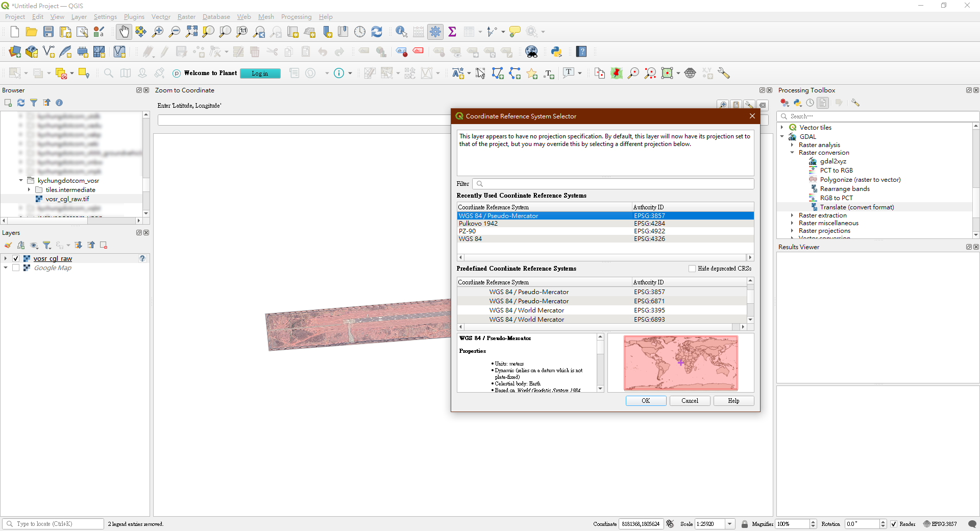The width and height of the screenshot is (980, 531).
Task: Open Processing Toolbox options wrench icon
Action: coord(855,103)
